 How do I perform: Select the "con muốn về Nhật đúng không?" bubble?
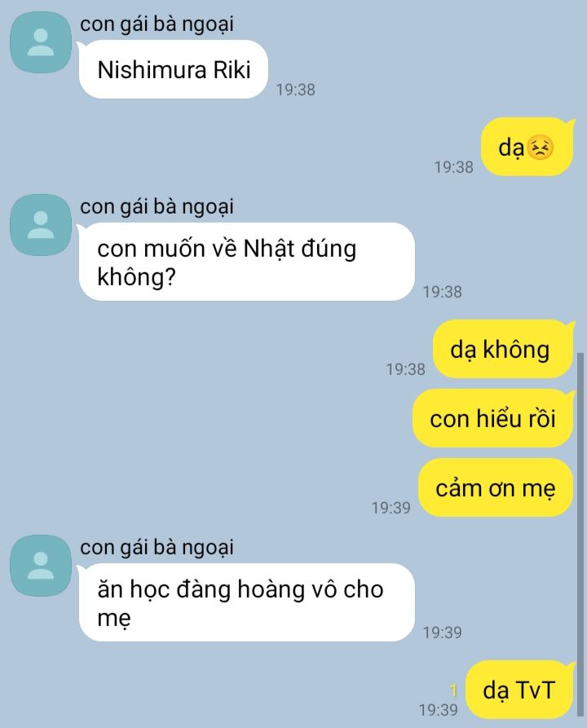[246, 262]
